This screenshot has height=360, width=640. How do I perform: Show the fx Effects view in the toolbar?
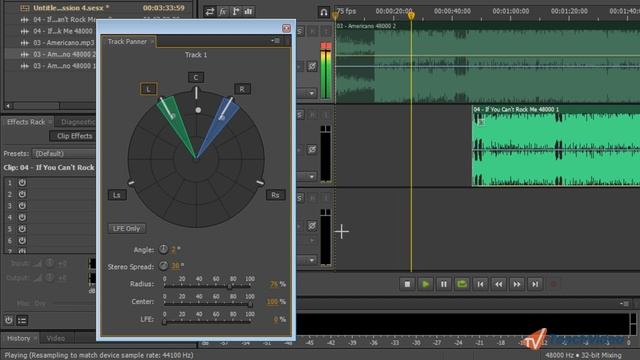[x=222, y=11]
